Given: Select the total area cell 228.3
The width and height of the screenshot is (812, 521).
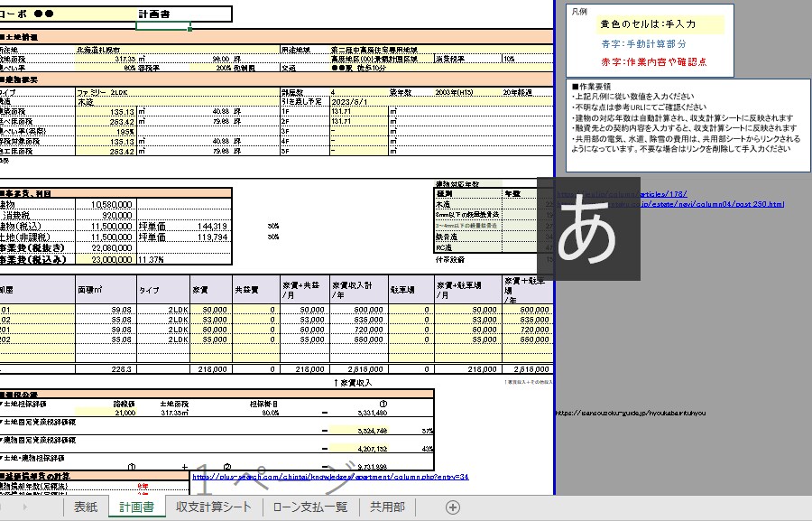Looking at the screenshot, I should [x=106, y=369].
